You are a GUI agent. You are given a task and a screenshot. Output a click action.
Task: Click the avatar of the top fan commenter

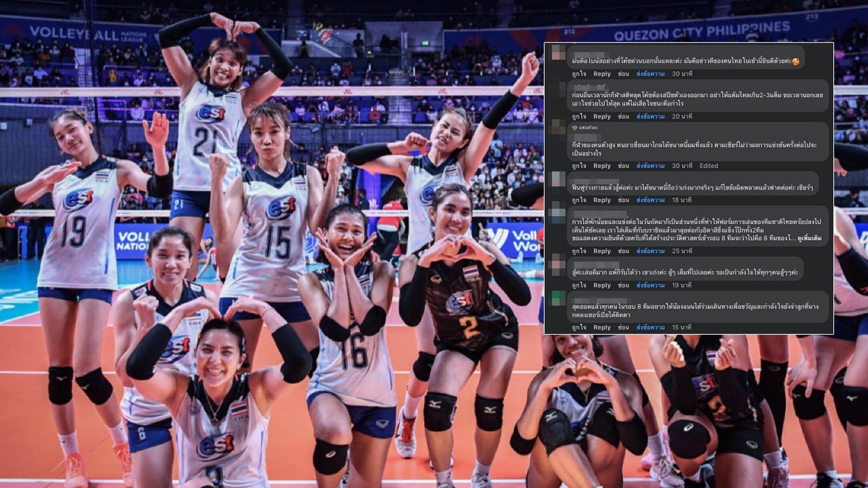pyautogui.click(x=558, y=129)
